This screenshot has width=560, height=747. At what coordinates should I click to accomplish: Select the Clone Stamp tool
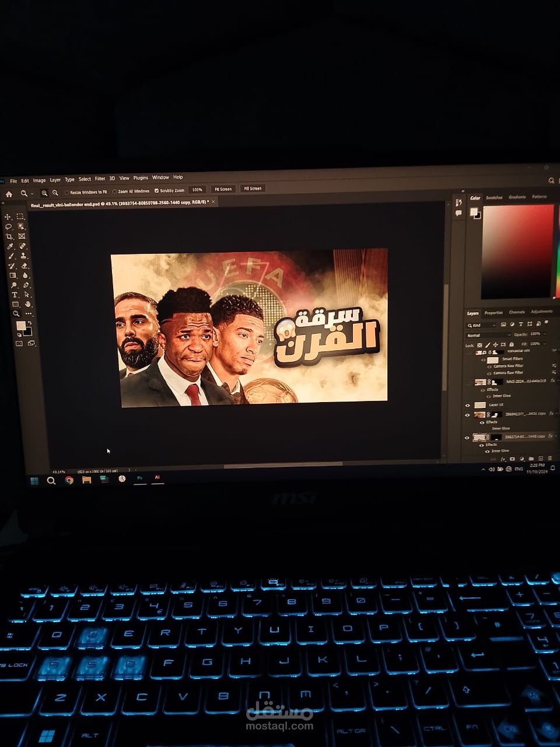23,256
